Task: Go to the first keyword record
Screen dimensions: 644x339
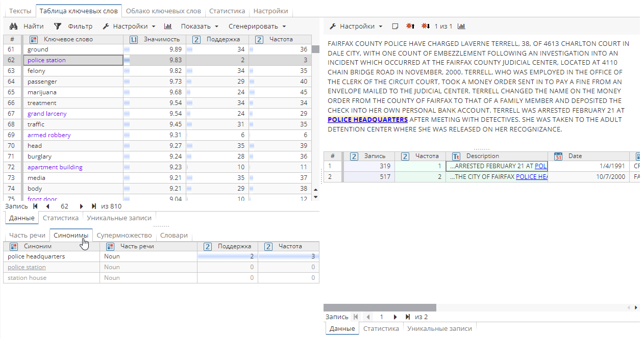Action: [x=35, y=206]
